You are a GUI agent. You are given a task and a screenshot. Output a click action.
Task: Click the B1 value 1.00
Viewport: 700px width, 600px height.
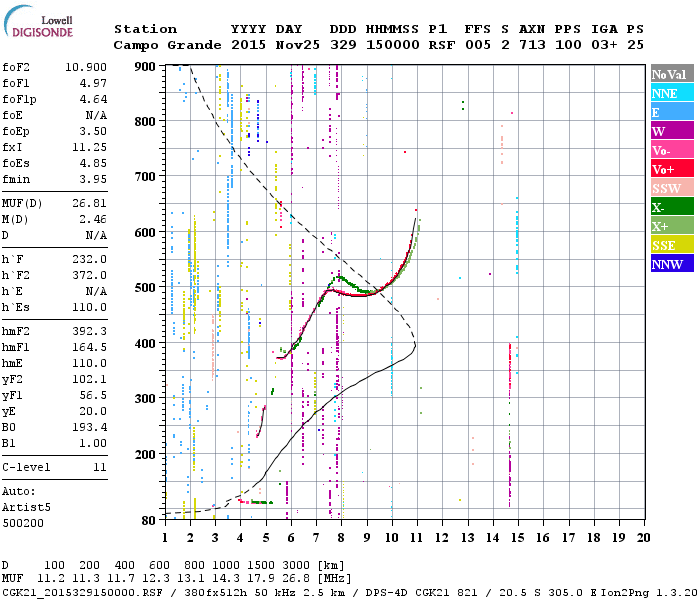pyautogui.click(x=93, y=444)
